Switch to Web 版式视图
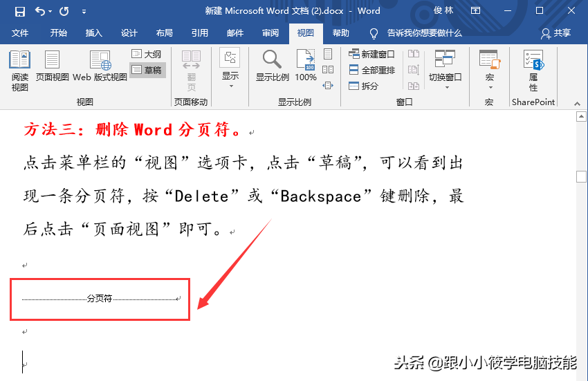 [100, 66]
